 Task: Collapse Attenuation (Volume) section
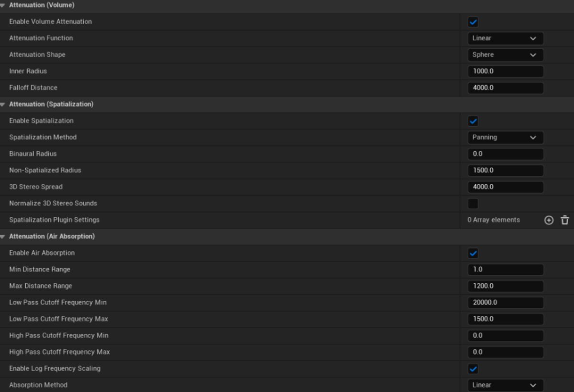coord(3,5)
